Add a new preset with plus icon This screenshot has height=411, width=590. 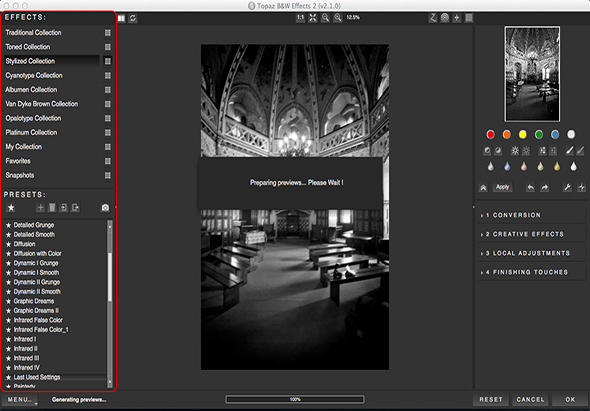40,207
